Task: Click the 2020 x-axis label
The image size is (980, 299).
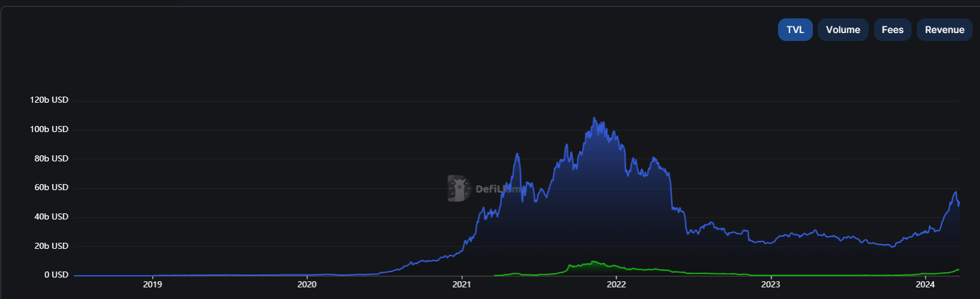Action: click(x=307, y=284)
